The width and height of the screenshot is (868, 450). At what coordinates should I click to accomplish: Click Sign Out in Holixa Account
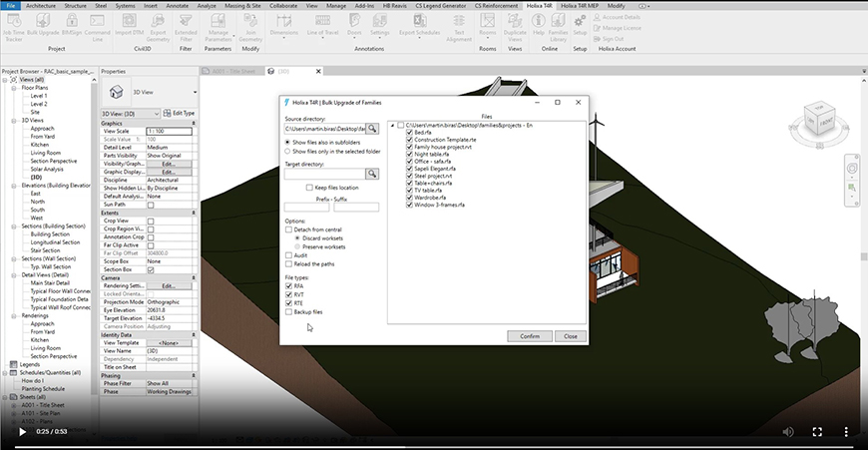coord(609,39)
